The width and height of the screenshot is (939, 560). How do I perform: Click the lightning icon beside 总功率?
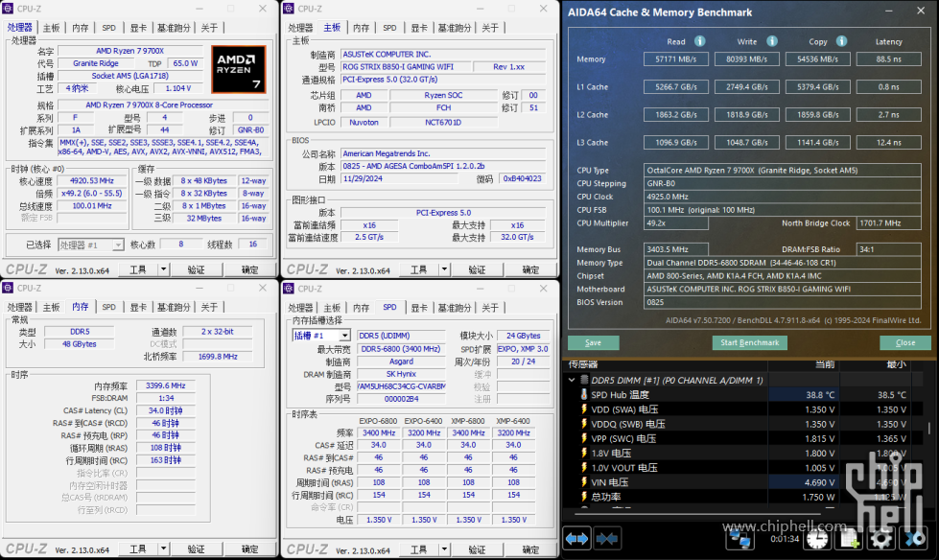[584, 497]
